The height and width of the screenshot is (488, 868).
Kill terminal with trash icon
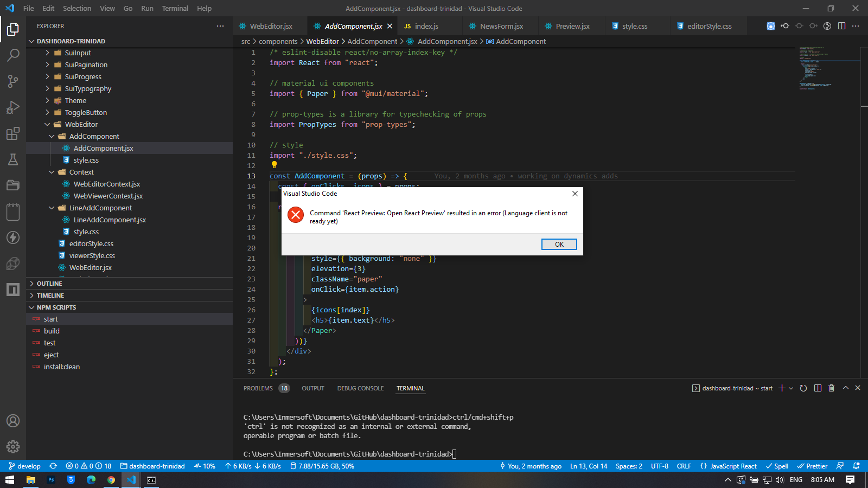[831, 388]
